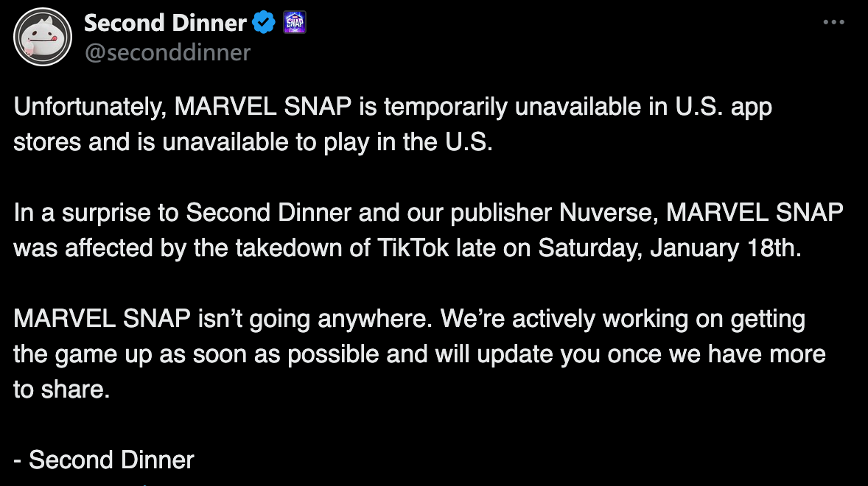Click the phrase as soon as possible
868x486 pixels.
(x=269, y=354)
